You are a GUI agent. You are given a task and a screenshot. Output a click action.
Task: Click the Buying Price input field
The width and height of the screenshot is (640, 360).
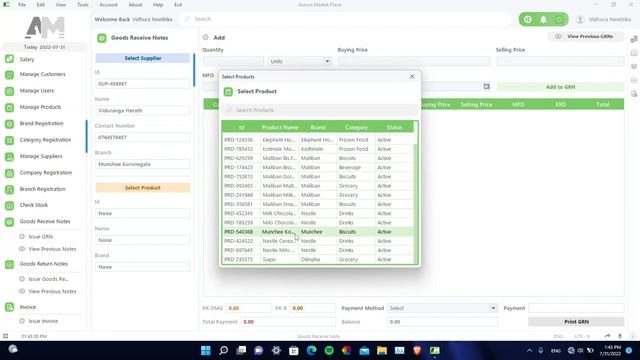coord(414,61)
